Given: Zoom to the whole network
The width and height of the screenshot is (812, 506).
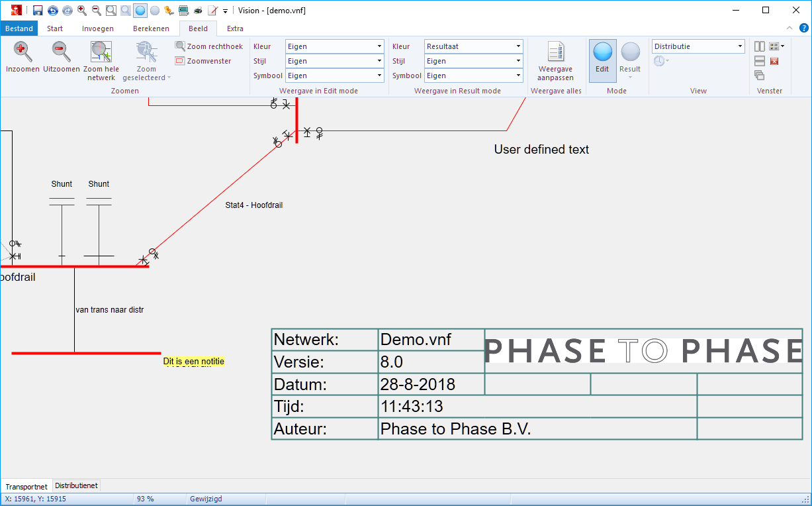Looking at the screenshot, I should click(x=101, y=53).
